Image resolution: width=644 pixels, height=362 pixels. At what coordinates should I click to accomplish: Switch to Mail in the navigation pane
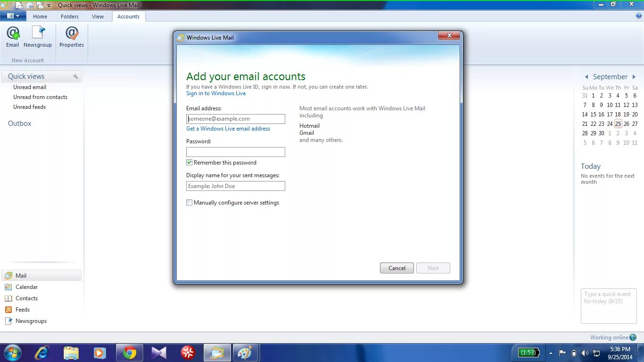(41, 276)
